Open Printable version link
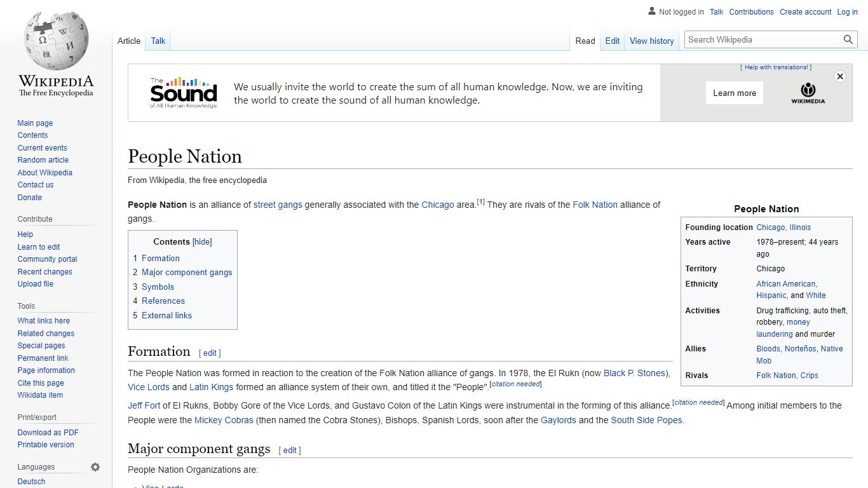 (x=46, y=445)
